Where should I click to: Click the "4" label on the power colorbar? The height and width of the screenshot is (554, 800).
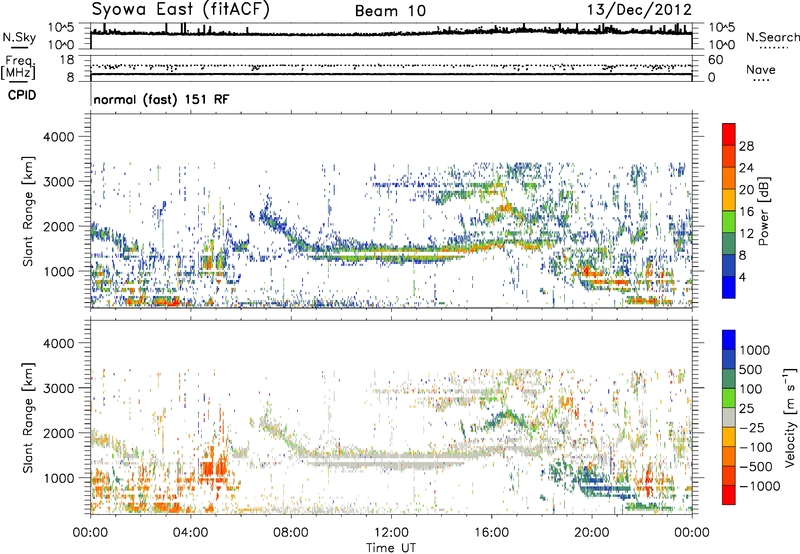(743, 277)
